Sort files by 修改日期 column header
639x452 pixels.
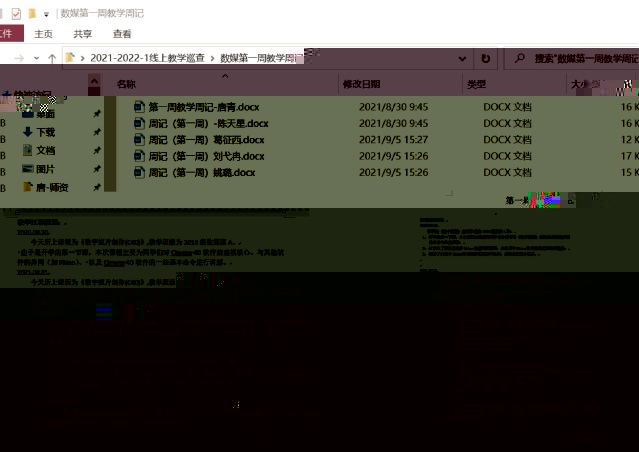[x=361, y=85]
